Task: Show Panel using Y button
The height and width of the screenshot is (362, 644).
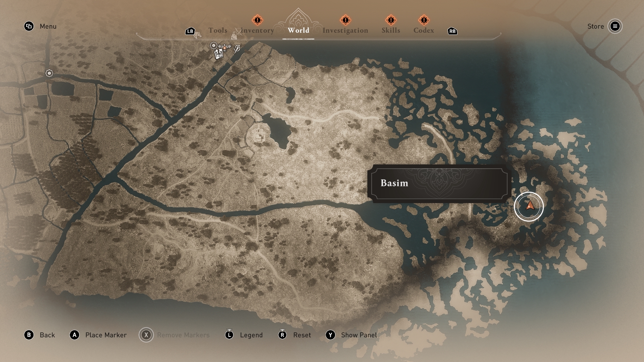Action: pyautogui.click(x=331, y=335)
